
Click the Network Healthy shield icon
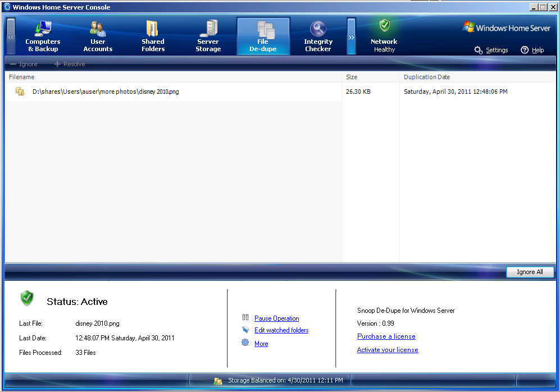pos(385,26)
